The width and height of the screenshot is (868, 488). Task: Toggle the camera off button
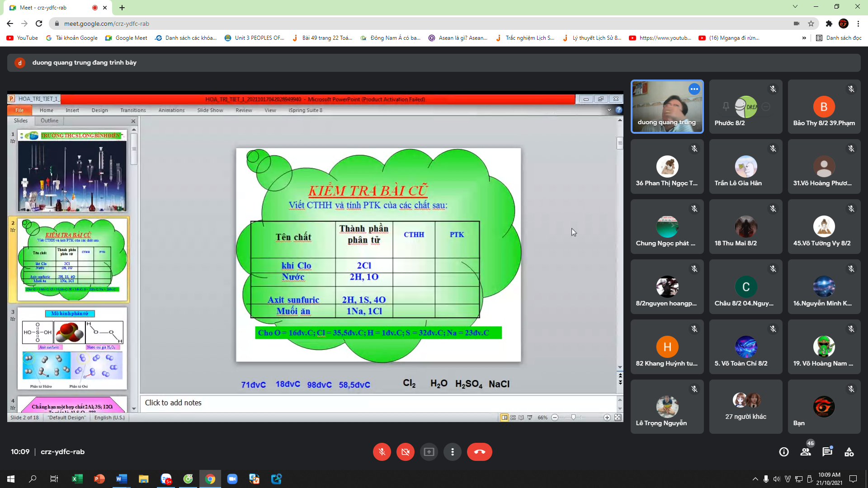click(x=405, y=452)
